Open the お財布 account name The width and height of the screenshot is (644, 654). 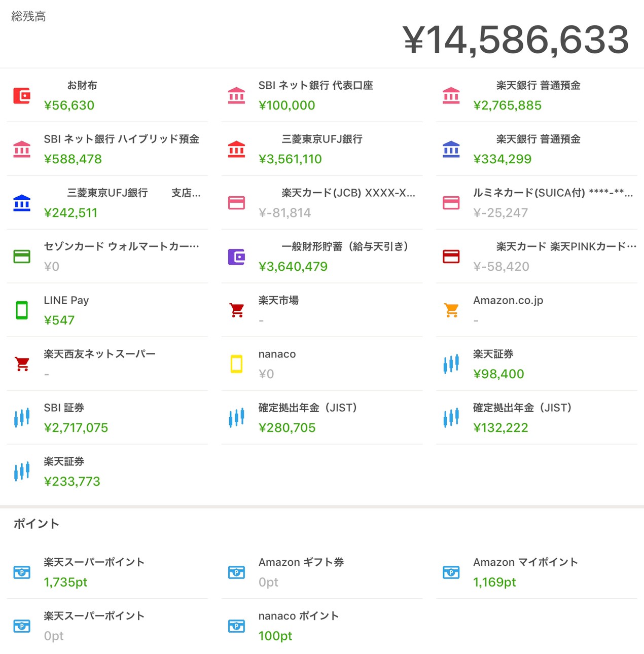coord(82,86)
